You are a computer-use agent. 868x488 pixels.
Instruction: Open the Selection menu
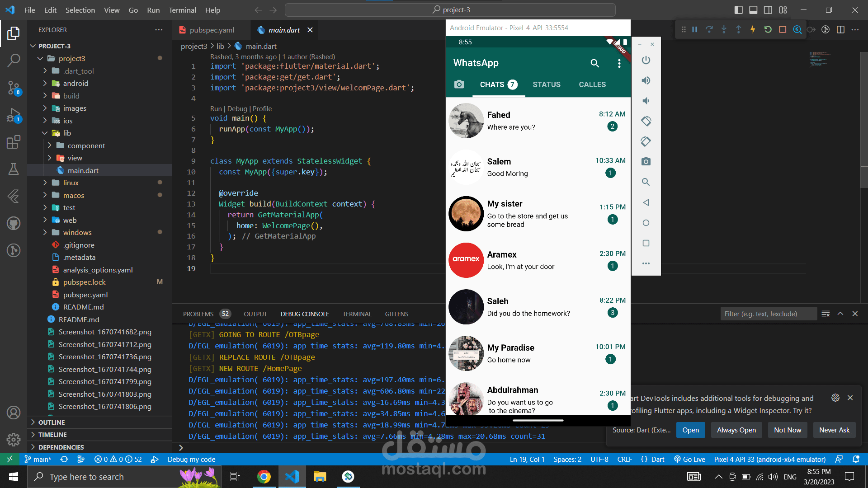[80, 10]
